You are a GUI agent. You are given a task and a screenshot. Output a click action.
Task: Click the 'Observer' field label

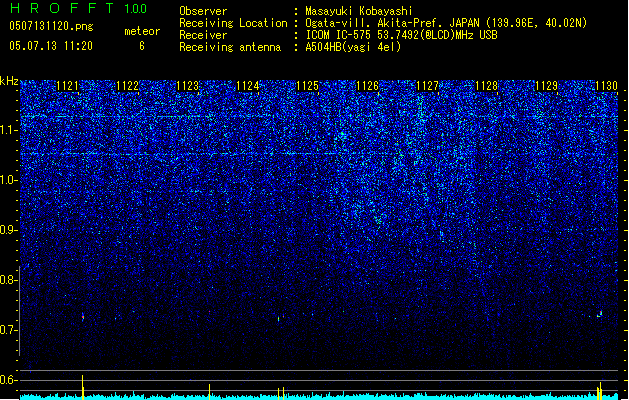(x=203, y=11)
